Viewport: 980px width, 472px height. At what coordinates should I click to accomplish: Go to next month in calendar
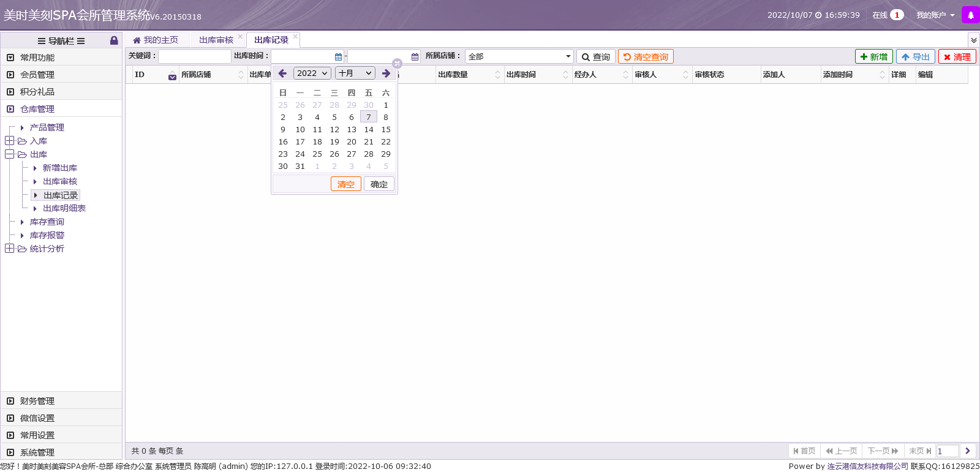[x=386, y=73]
